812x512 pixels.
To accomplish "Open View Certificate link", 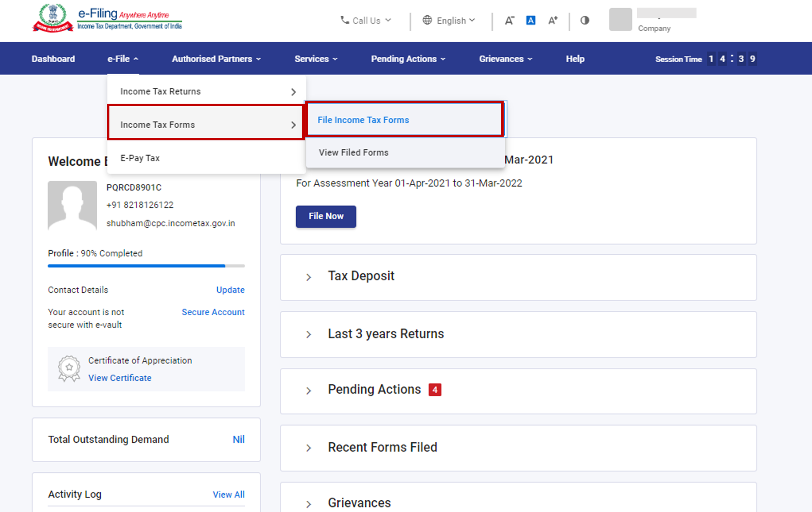I will click(120, 378).
